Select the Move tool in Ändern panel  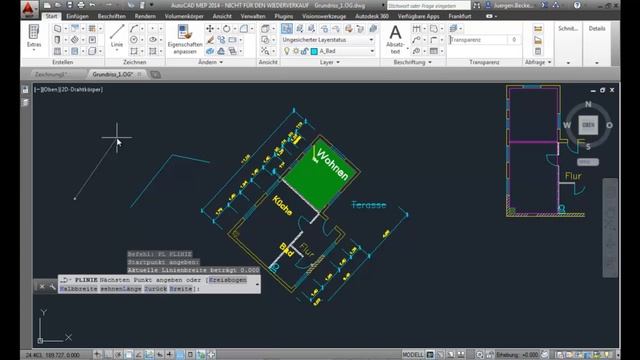coord(210,29)
